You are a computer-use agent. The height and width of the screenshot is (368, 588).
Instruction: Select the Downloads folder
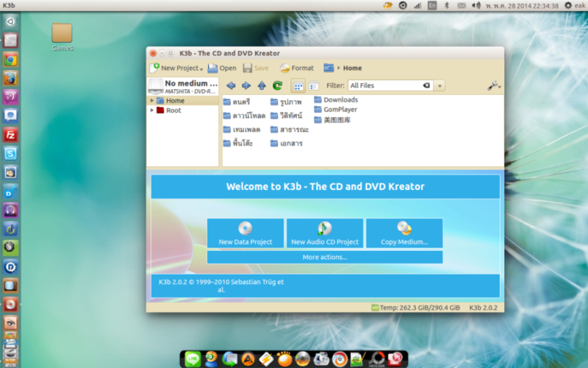336,99
